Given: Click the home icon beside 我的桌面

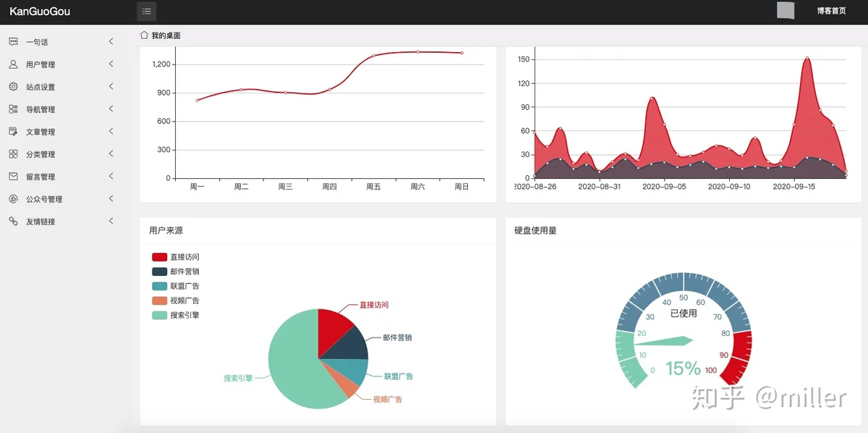Looking at the screenshot, I should pyautogui.click(x=144, y=35).
